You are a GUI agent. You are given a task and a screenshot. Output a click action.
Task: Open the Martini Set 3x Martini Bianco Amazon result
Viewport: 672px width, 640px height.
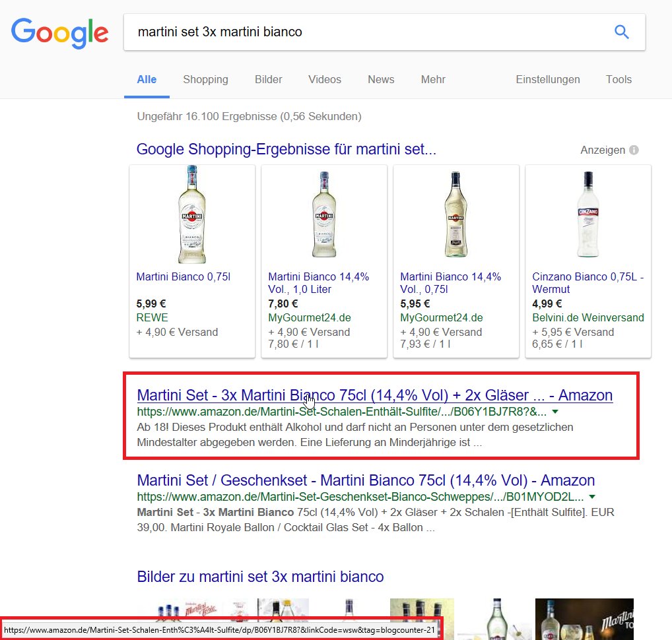coord(374,395)
